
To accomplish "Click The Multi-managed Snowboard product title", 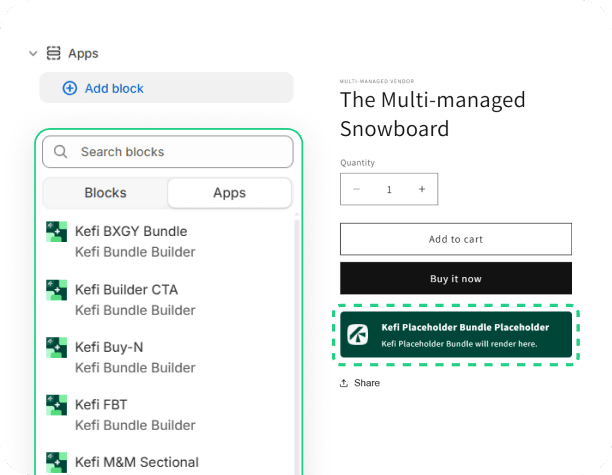I will click(x=432, y=114).
